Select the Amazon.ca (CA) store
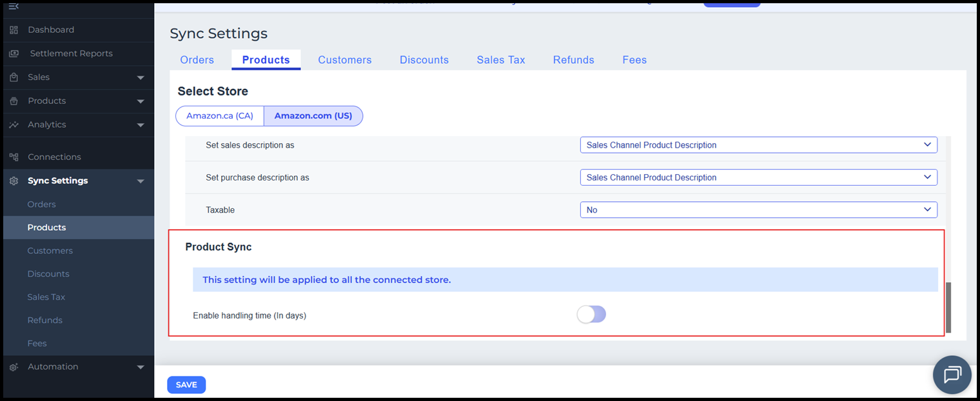The height and width of the screenshot is (401, 980). tap(220, 116)
